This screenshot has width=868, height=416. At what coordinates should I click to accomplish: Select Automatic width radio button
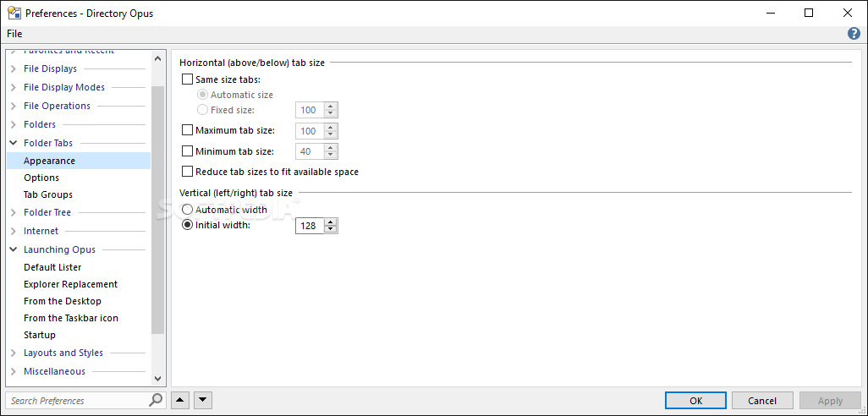pyautogui.click(x=188, y=210)
